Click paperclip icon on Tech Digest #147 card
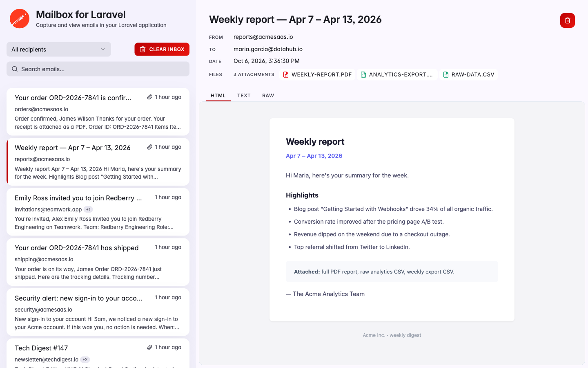The height and width of the screenshot is (368, 588). click(150, 348)
